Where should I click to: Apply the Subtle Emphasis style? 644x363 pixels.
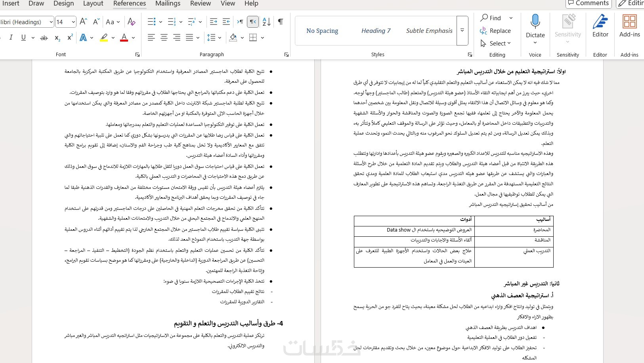pos(429,31)
